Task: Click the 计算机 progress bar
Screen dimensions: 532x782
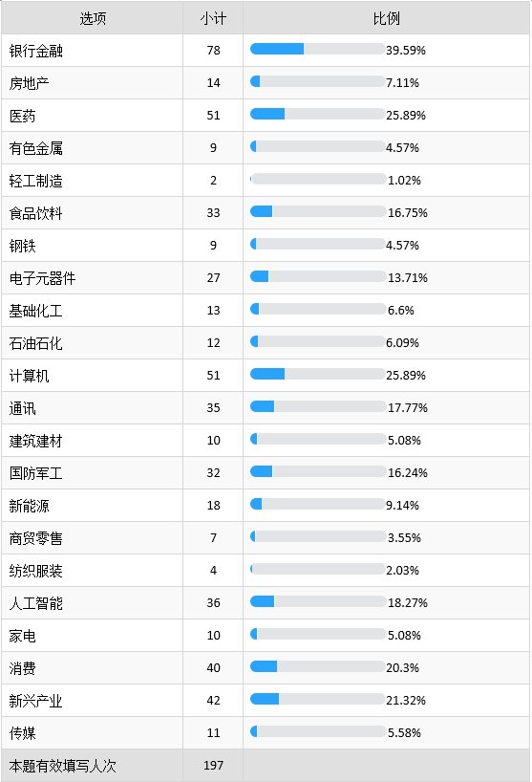Action: (x=317, y=374)
